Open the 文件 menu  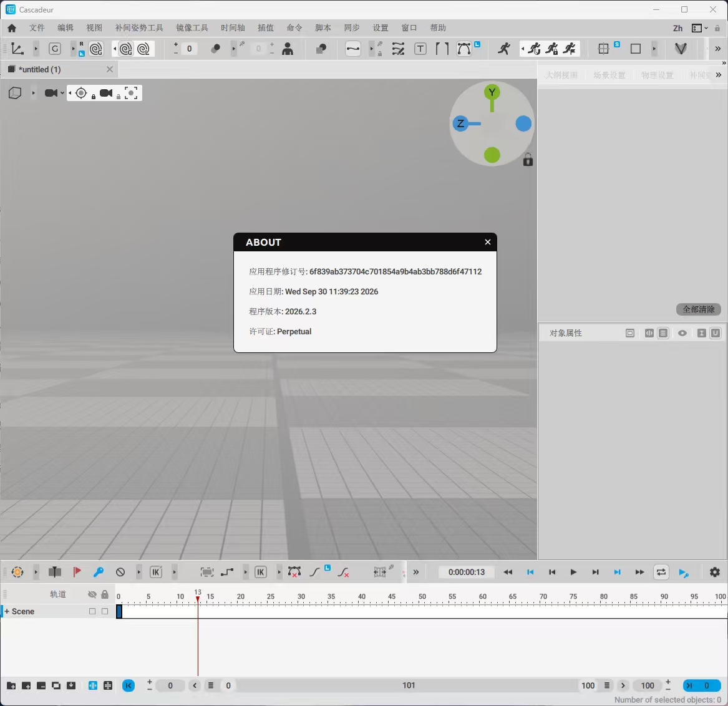point(37,28)
